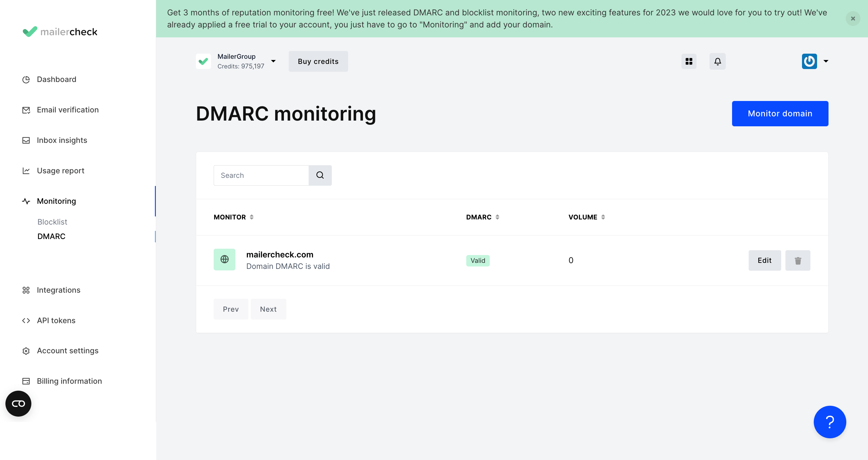Click the black accessibility widget icon
The image size is (868, 460).
18,404
